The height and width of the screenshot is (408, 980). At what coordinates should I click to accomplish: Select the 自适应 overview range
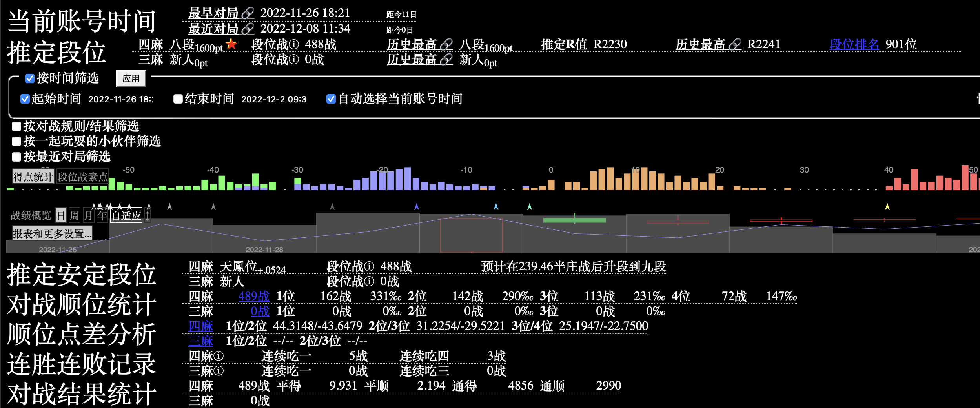[126, 215]
